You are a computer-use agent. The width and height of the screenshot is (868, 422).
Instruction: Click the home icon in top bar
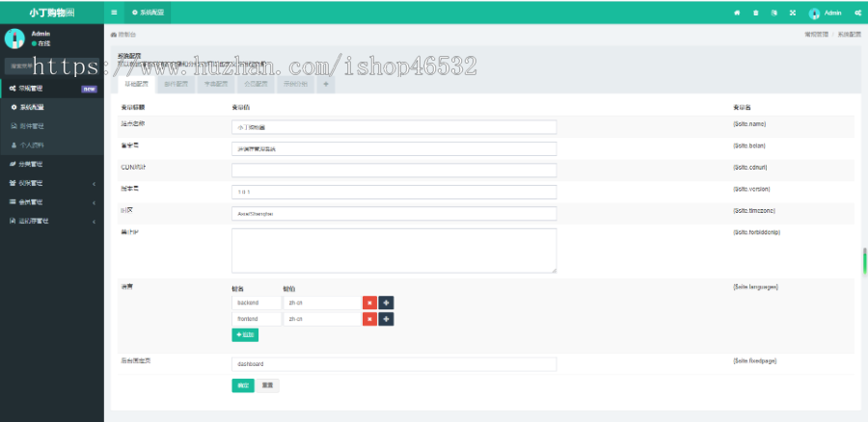[737, 13]
